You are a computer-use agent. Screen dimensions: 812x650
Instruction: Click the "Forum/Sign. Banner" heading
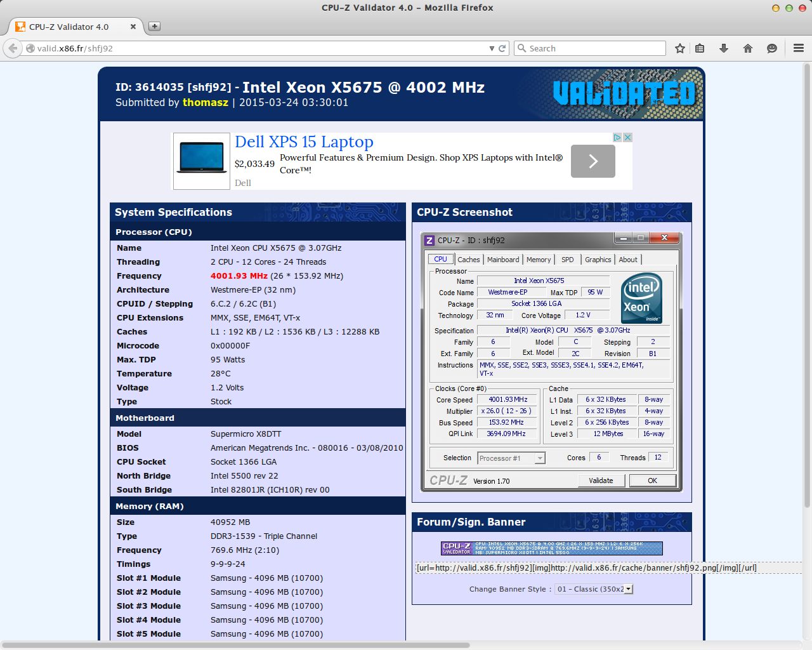pos(471,522)
